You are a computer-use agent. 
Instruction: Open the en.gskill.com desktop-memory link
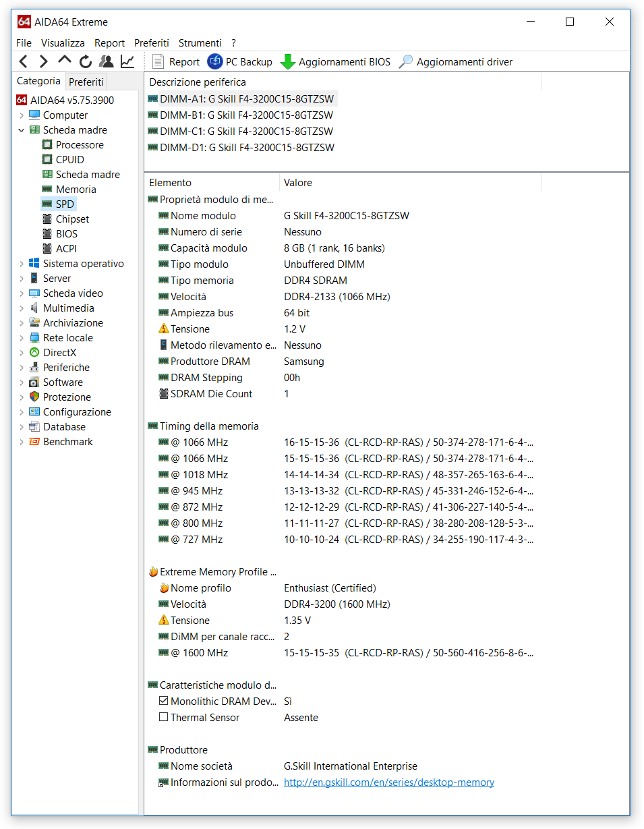tap(389, 782)
